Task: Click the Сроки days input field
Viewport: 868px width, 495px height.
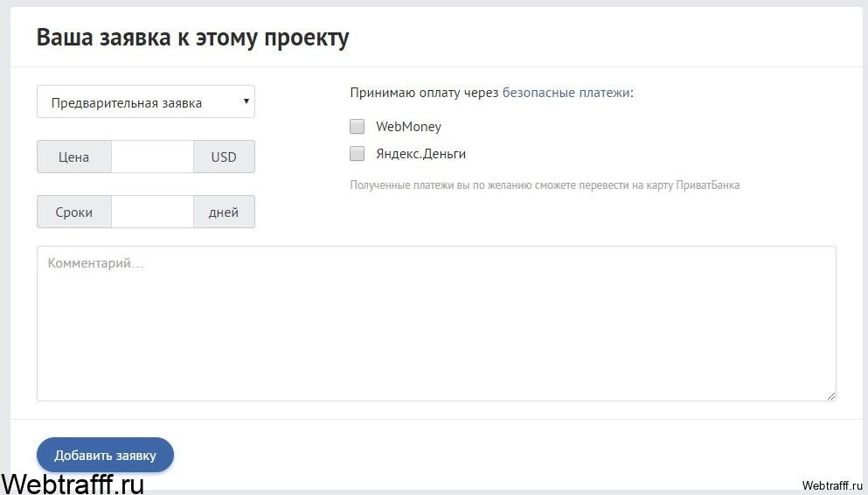Action: [x=152, y=212]
